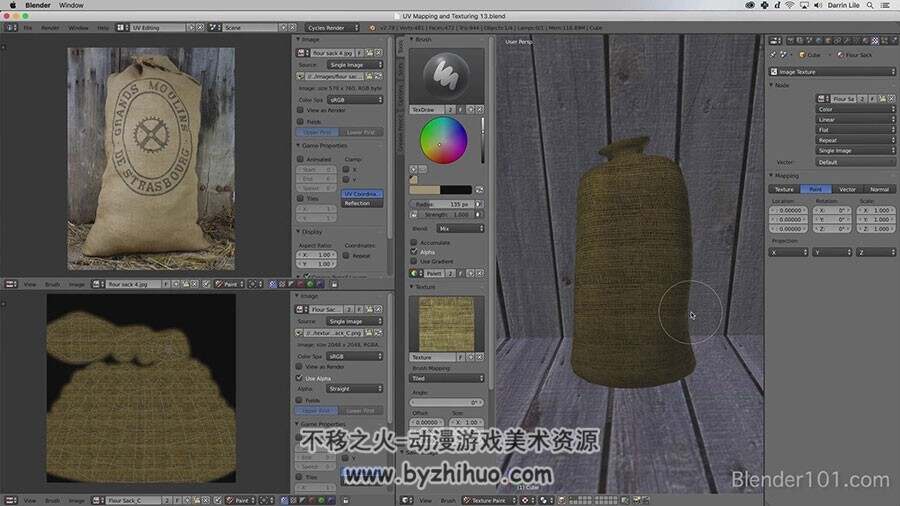Open the Texture Paint mode selector in the 3D view
The width and height of the screenshot is (900, 506).
click(x=488, y=500)
